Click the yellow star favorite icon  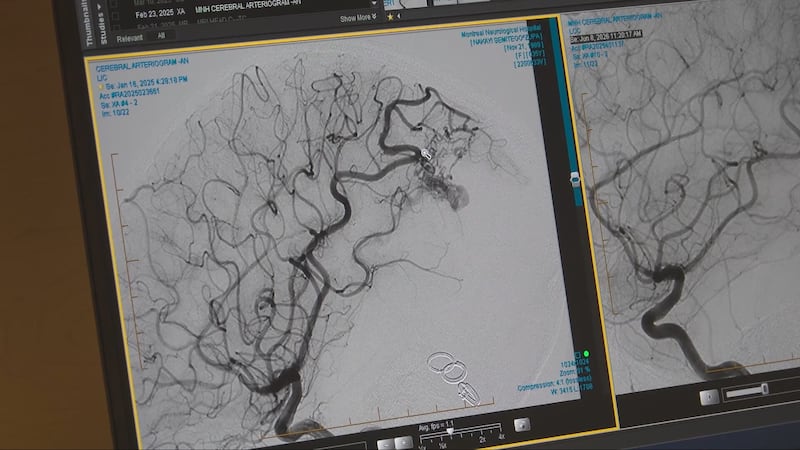(x=390, y=17)
